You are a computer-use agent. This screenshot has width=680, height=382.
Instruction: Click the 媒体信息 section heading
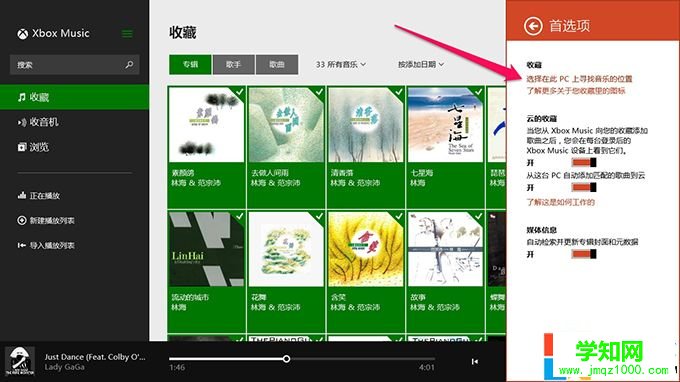point(542,230)
